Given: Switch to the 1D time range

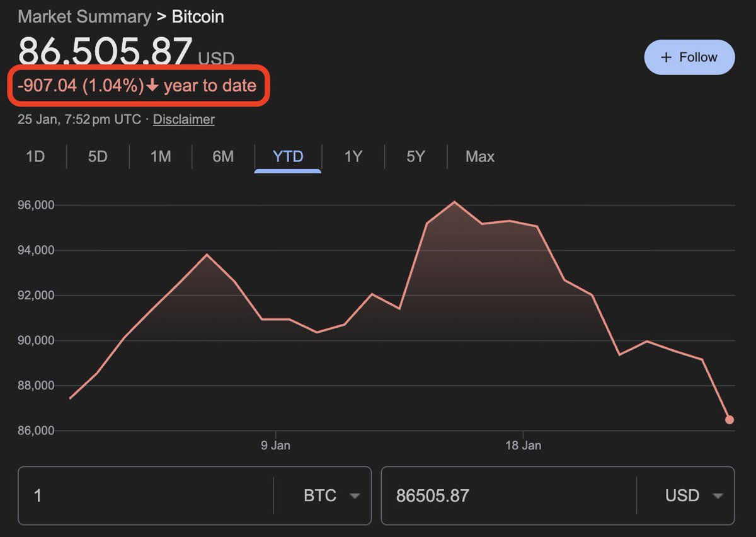Looking at the screenshot, I should (35, 157).
